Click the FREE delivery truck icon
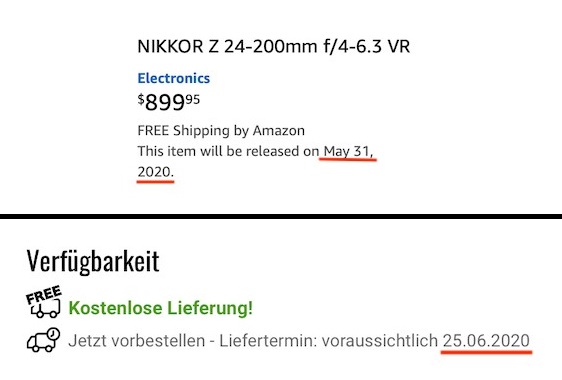The height and width of the screenshot is (380, 562). (44, 302)
